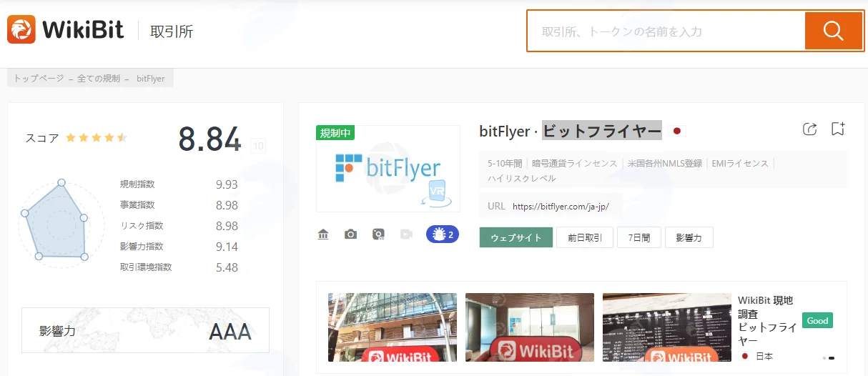Click the camera icon under logo

[x=350, y=234]
